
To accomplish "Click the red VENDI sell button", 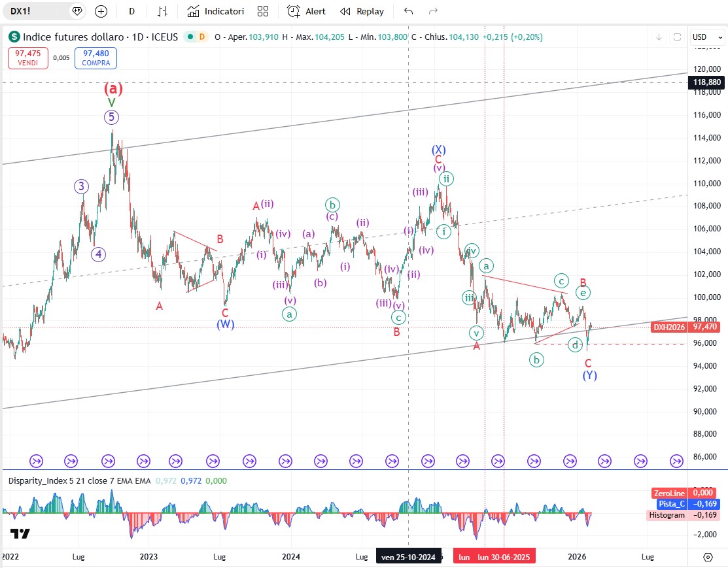I will pos(27,58).
